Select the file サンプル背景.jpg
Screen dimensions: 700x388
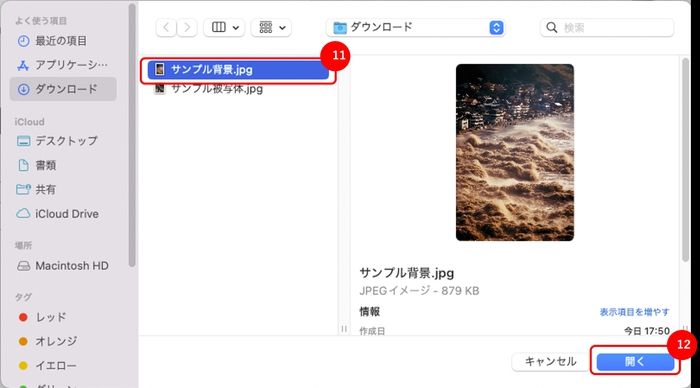tap(238, 70)
